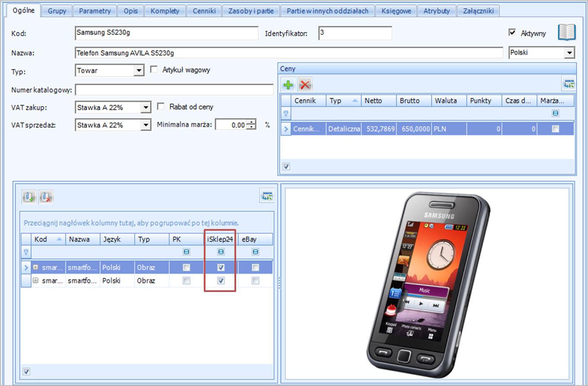Click the Numer katalogowy input field
The image size is (588, 386).
174,90
